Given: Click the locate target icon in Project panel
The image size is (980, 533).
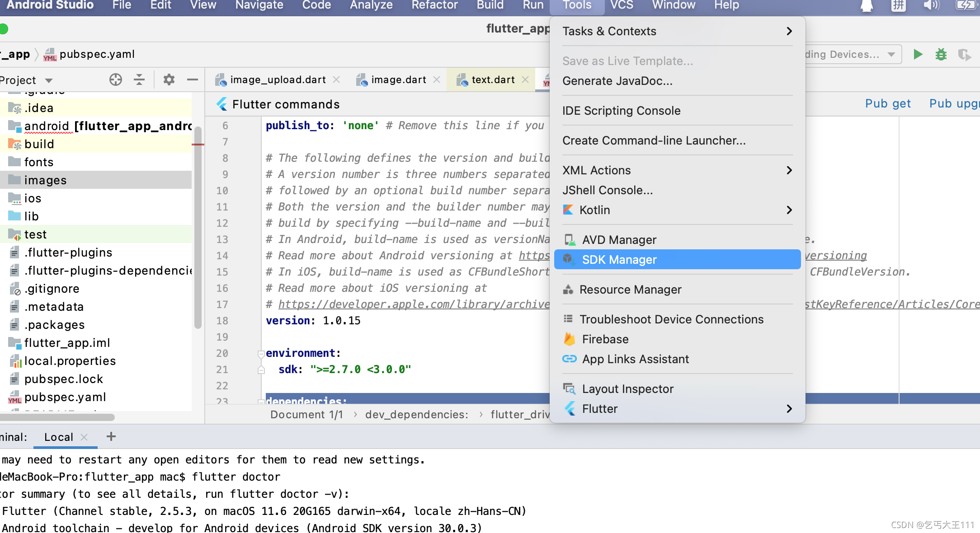Looking at the screenshot, I should [116, 80].
